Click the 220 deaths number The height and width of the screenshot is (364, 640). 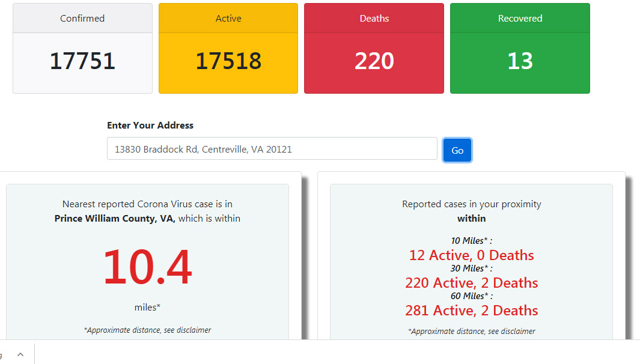click(x=374, y=61)
